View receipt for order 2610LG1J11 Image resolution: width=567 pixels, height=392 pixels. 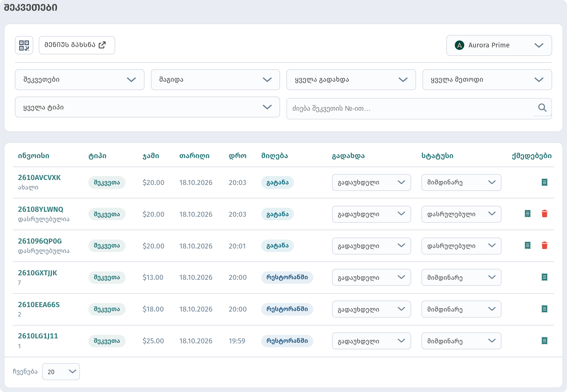[544, 341]
